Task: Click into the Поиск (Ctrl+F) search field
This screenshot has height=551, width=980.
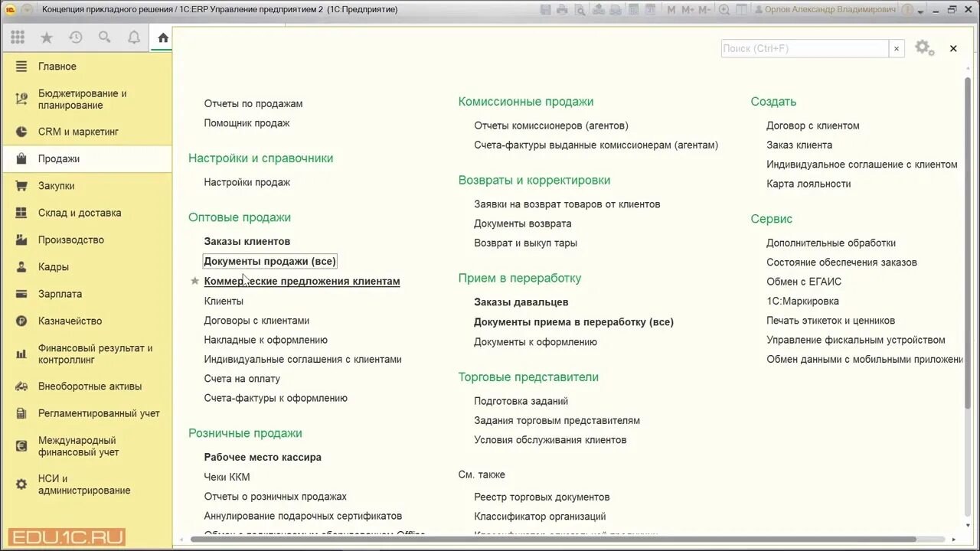Action: tap(805, 48)
